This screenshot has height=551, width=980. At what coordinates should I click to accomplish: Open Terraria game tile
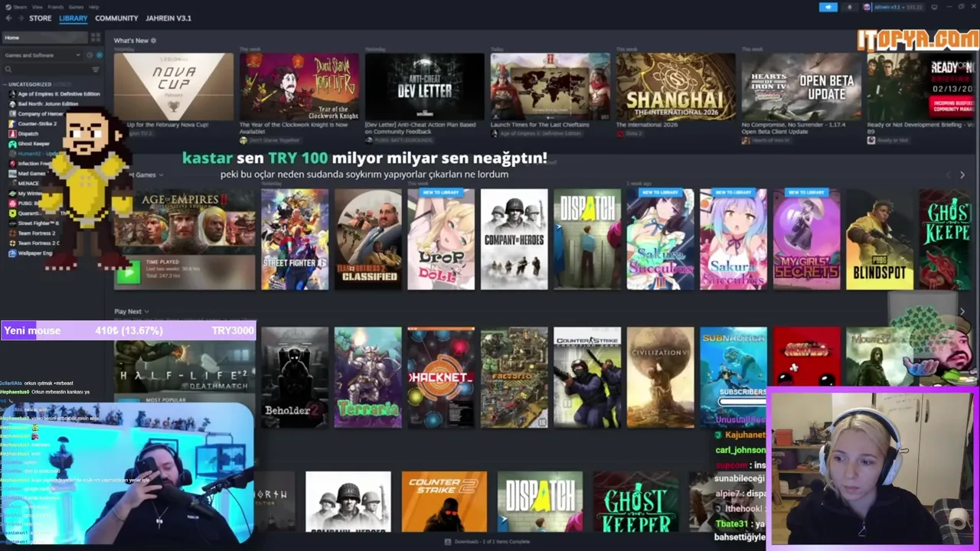coord(367,377)
